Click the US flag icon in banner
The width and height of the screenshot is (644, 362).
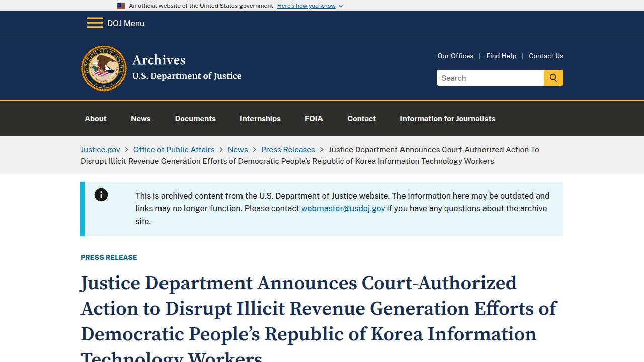click(121, 6)
